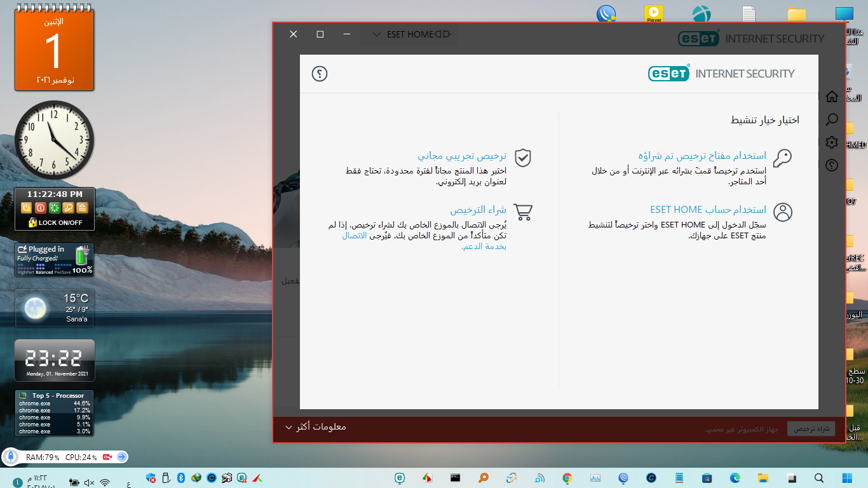Choose 'استخدام مفتاح ترخيص تم شراؤه' option
Screen dimensions: 868x488
tap(702, 156)
